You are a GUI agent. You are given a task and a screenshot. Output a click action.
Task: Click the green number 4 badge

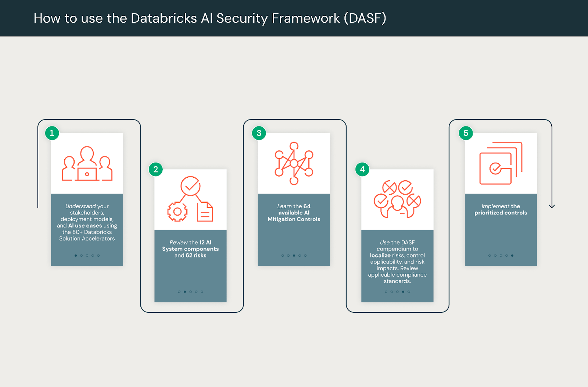point(362,169)
